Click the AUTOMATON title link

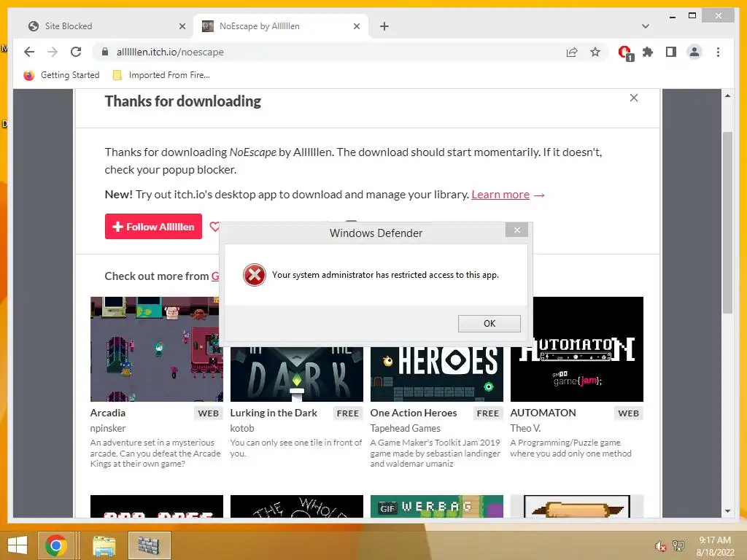[x=543, y=413]
